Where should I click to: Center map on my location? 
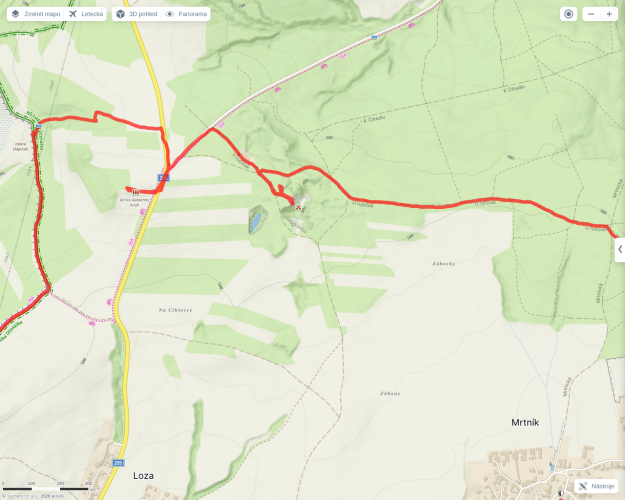coord(568,14)
